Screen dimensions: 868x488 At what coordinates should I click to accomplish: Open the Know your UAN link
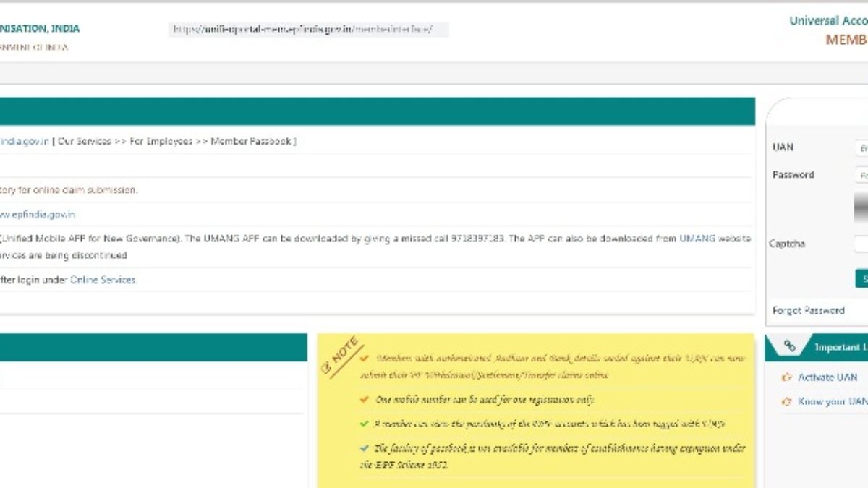(832, 402)
